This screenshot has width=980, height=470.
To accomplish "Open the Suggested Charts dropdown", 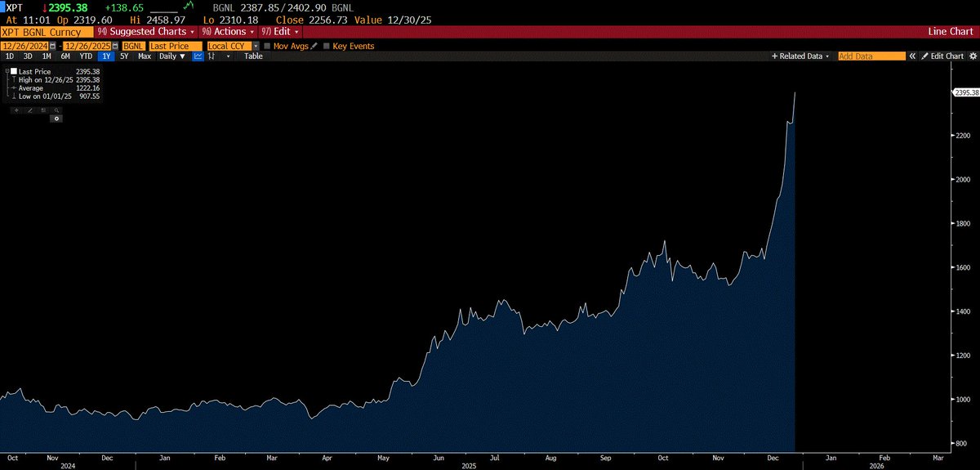I will (146, 32).
